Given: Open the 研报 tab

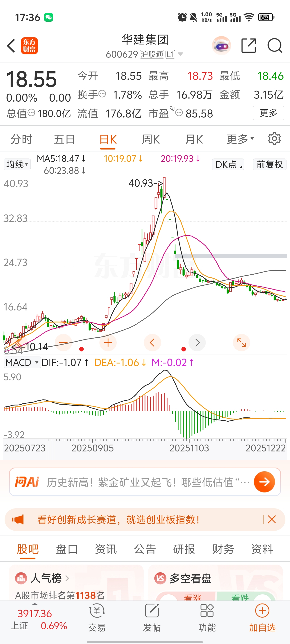Looking at the screenshot, I should pyautogui.click(x=184, y=549).
